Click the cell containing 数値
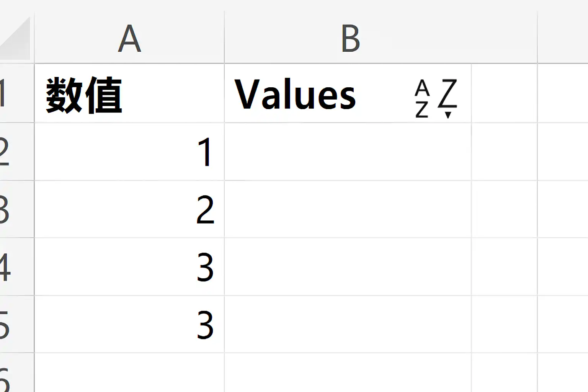 tap(129, 93)
